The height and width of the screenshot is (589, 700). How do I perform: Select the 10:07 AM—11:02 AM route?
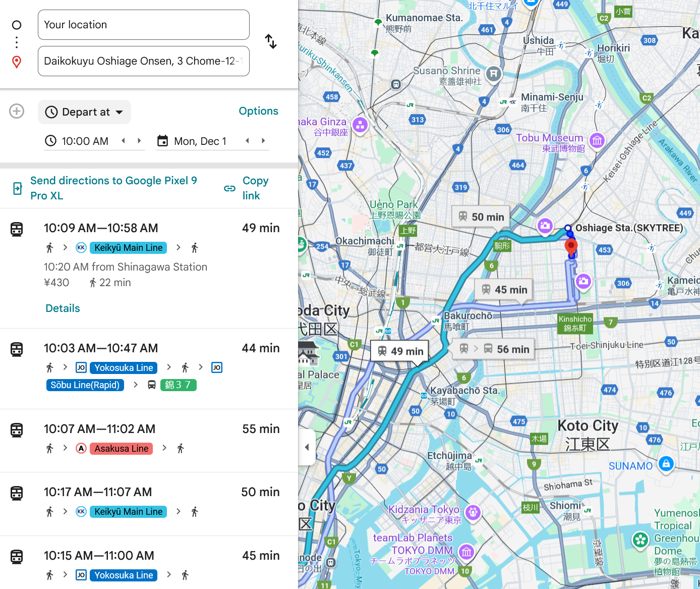tap(149, 441)
